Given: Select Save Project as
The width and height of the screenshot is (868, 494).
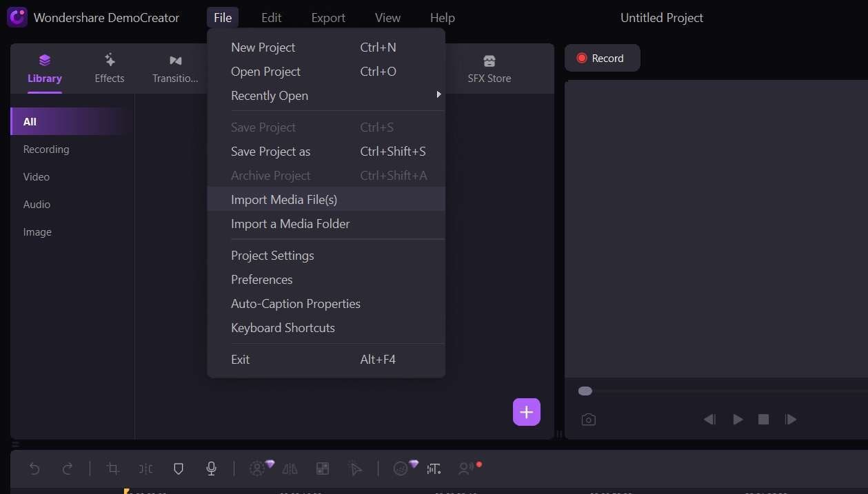Looking at the screenshot, I should (x=326, y=152).
